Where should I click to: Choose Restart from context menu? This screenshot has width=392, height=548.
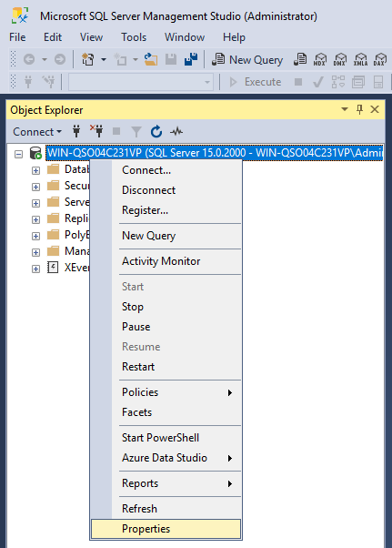[166, 367]
